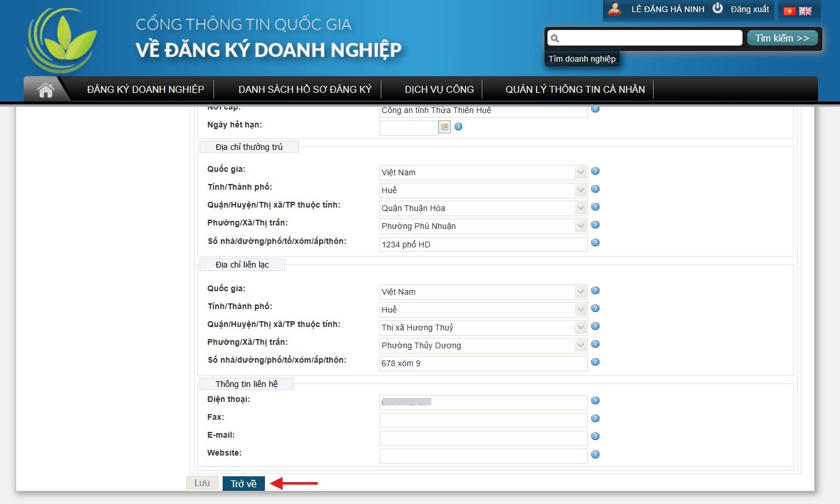Open the Phường Thủy Dương dropdown
Screen dimensions: 840x504
pos(580,345)
